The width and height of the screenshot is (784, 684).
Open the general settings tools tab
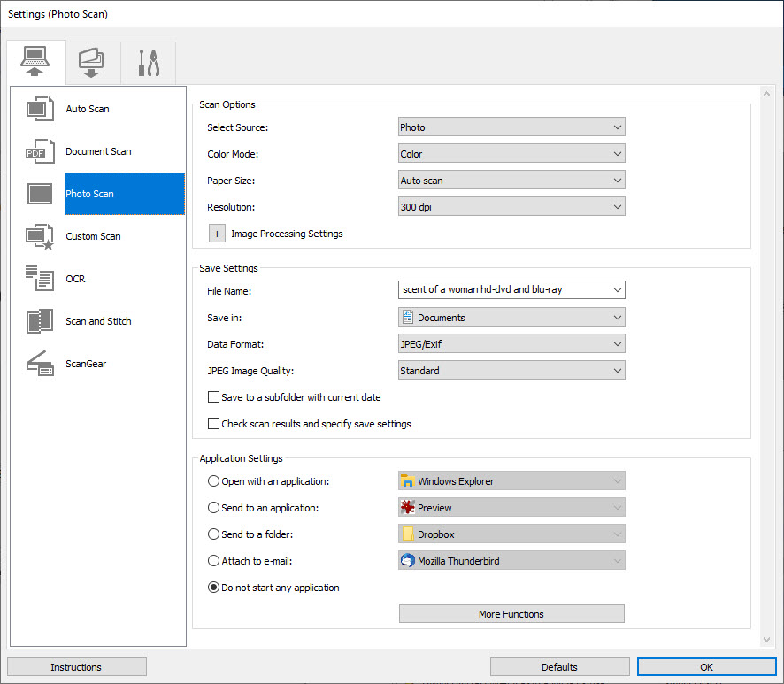[x=147, y=63]
